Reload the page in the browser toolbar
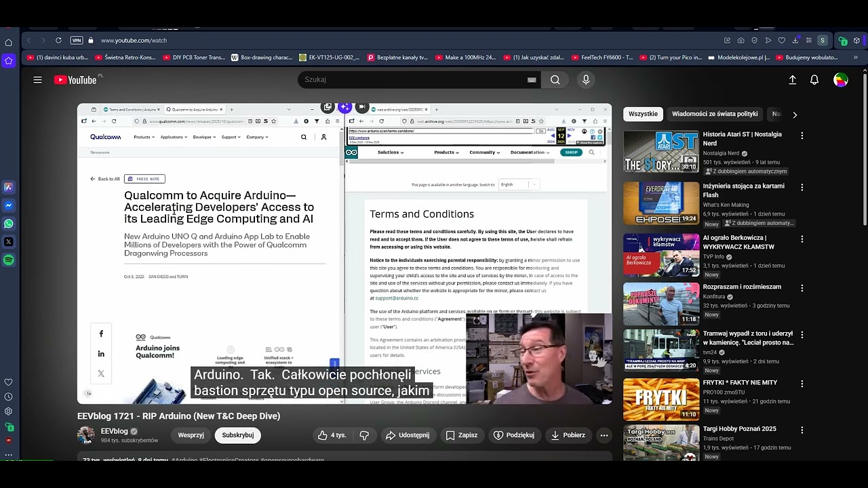This screenshot has width=868, height=488. (58, 41)
